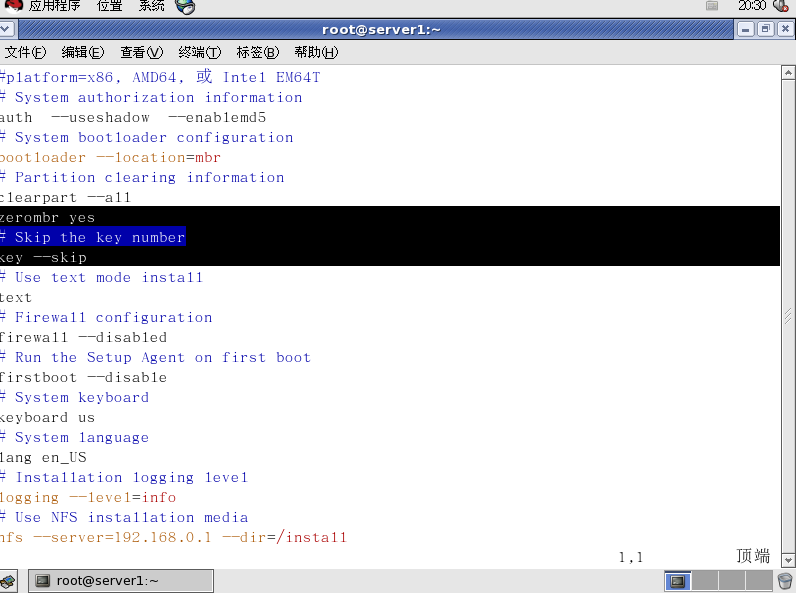
Task: Click the comment 'Run the Setup Agent on first boot'
Action: tap(163, 358)
